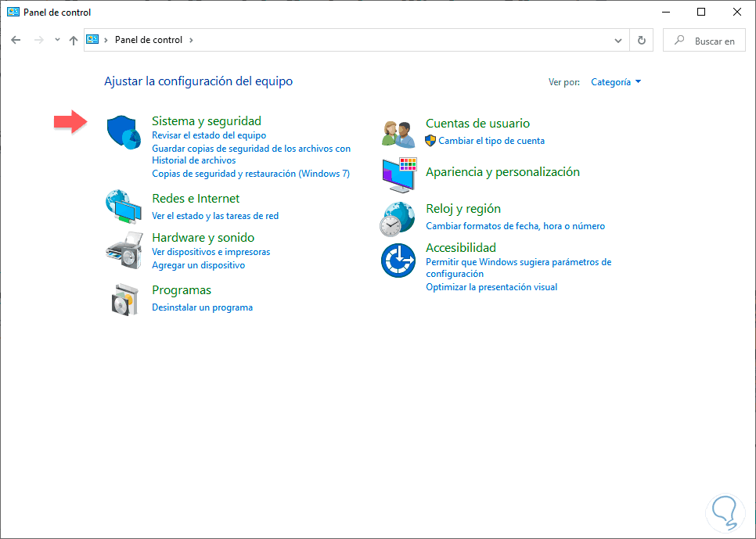Viewport: 756px width, 539px height.
Task: Refresh the Panel de control view
Action: pos(642,41)
